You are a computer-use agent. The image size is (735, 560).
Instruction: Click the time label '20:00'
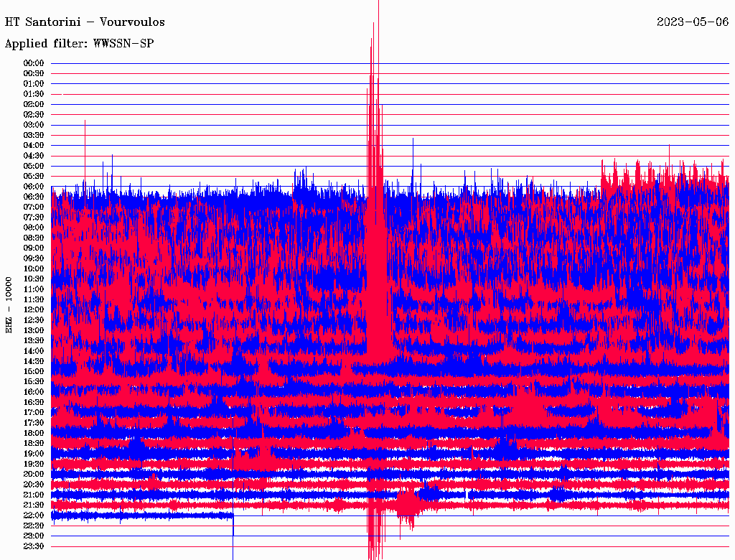point(34,475)
